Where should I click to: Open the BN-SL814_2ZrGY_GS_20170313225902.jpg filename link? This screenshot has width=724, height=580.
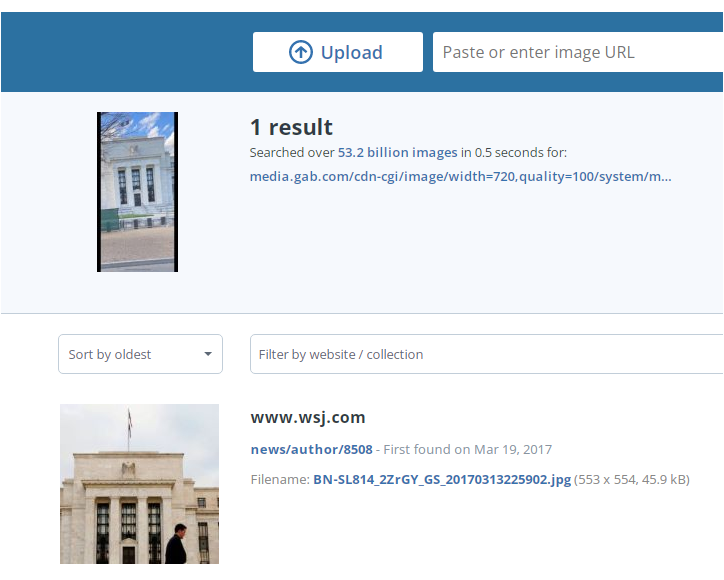pos(442,479)
